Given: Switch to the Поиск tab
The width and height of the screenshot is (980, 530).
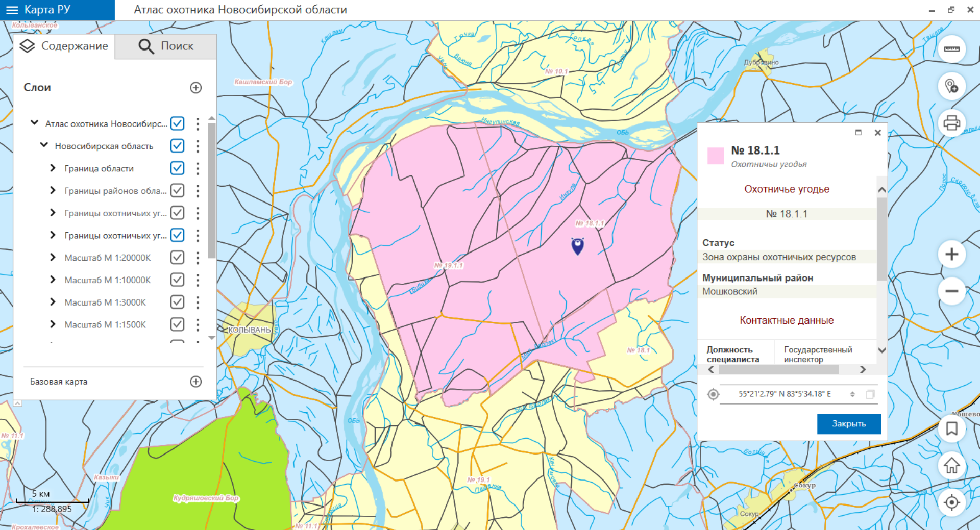Looking at the screenshot, I should click(166, 46).
